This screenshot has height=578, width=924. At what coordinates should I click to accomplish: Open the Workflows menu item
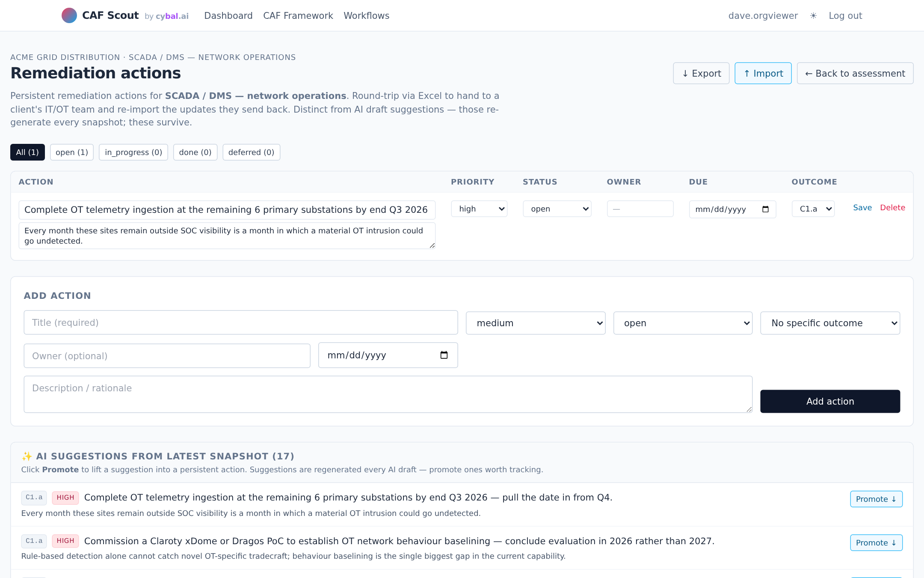366,15
